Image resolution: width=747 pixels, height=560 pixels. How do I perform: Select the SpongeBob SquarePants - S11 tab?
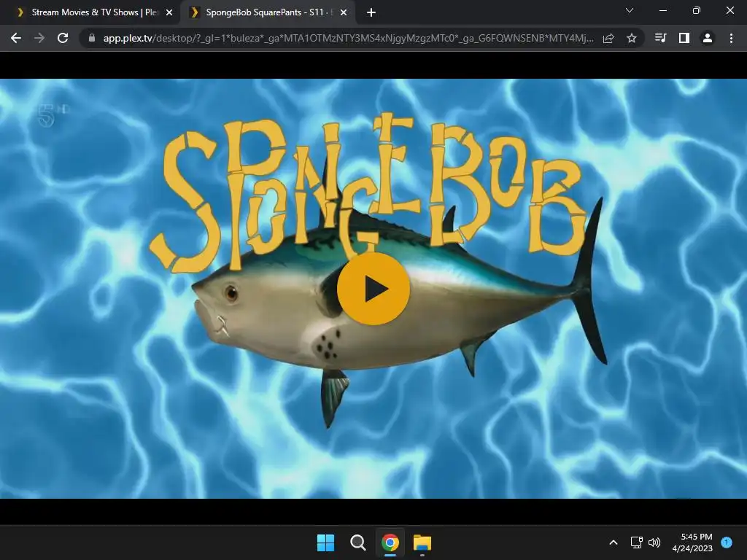click(x=268, y=12)
